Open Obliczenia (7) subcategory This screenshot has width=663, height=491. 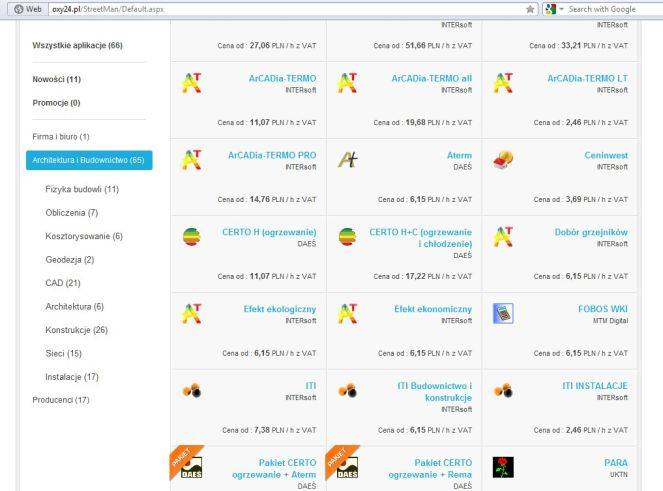pyautogui.click(x=71, y=213)
